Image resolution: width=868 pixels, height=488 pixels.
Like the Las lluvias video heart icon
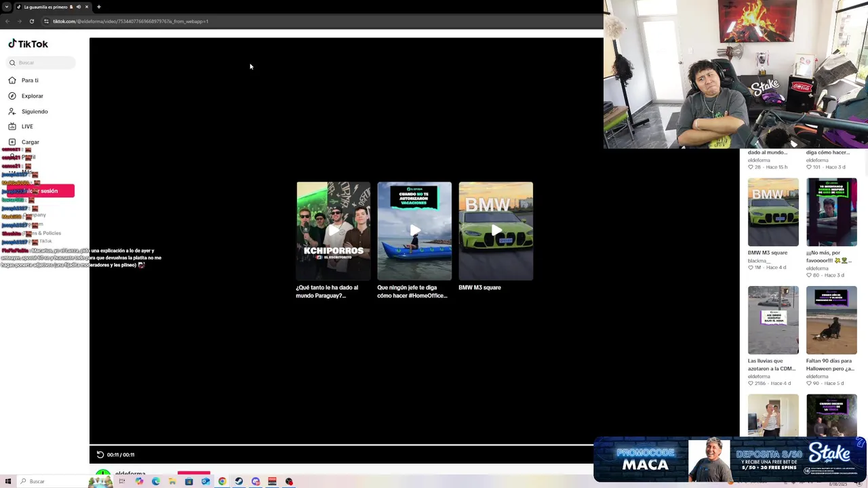point(751,384)
